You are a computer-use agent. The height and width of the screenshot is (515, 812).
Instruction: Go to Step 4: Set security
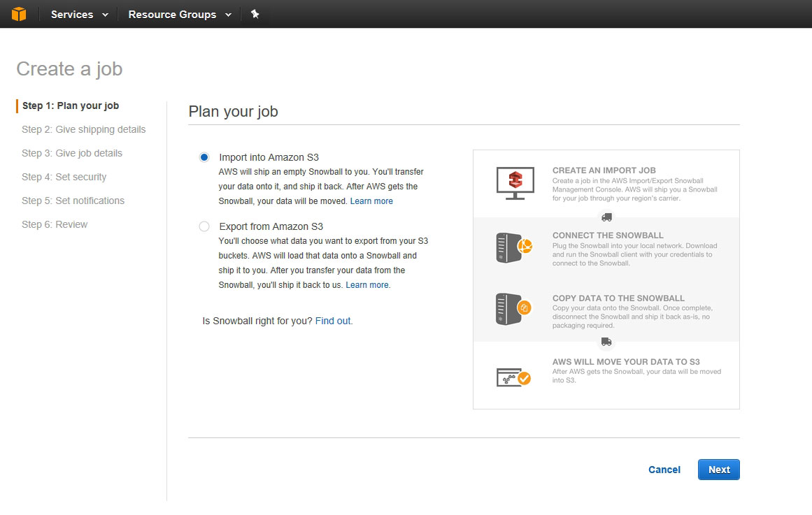64,177
